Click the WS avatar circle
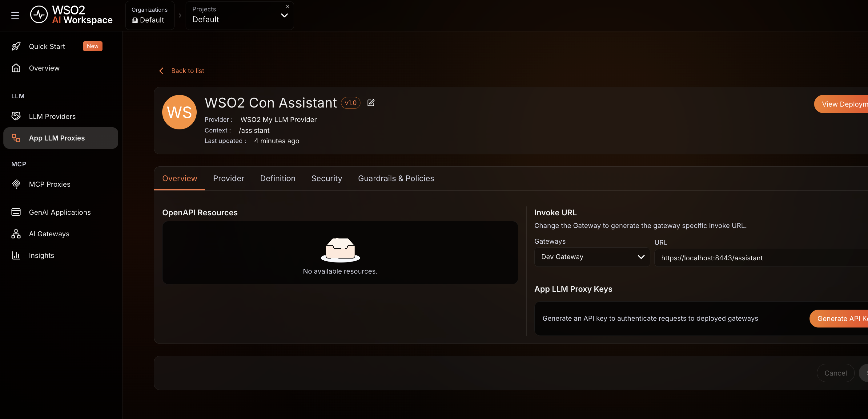 [179, 112]
